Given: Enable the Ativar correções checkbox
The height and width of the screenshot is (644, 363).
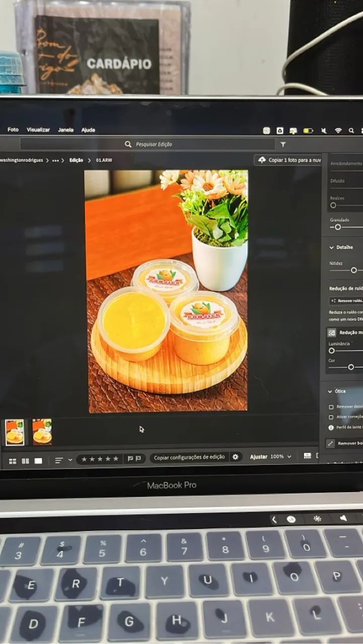Looking at the screenshot, I should (331, 417).
